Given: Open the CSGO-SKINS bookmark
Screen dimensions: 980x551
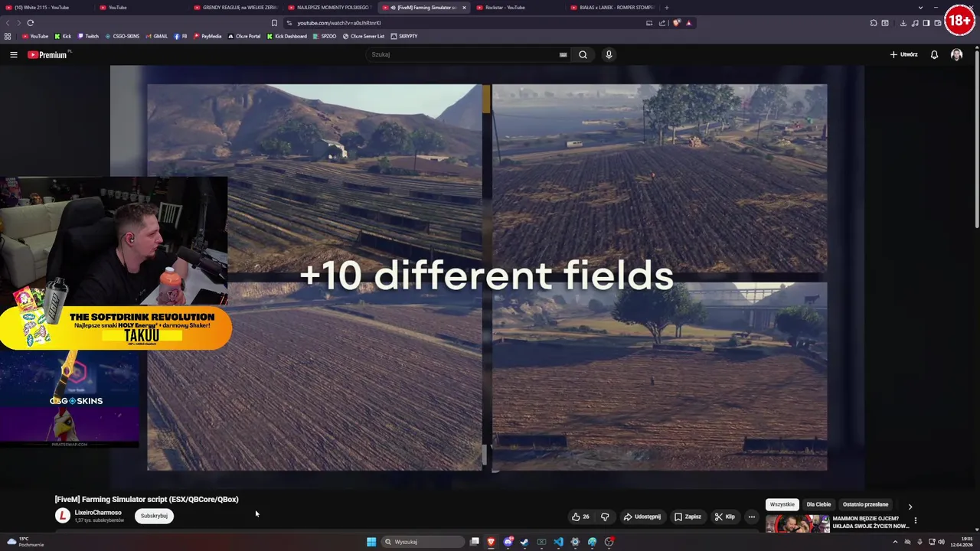Looking at the screenshot, I should [122, 36].
